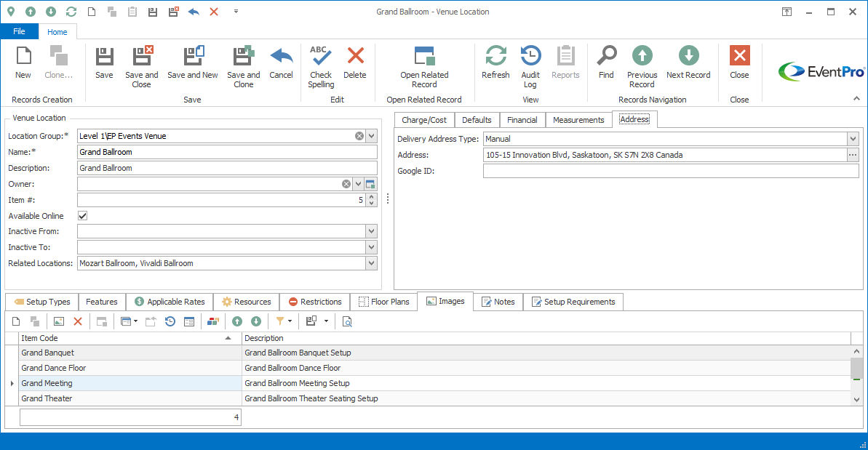
Task: Click the move up arrow in the Images toolbar
Action: (x=237, y=322)
